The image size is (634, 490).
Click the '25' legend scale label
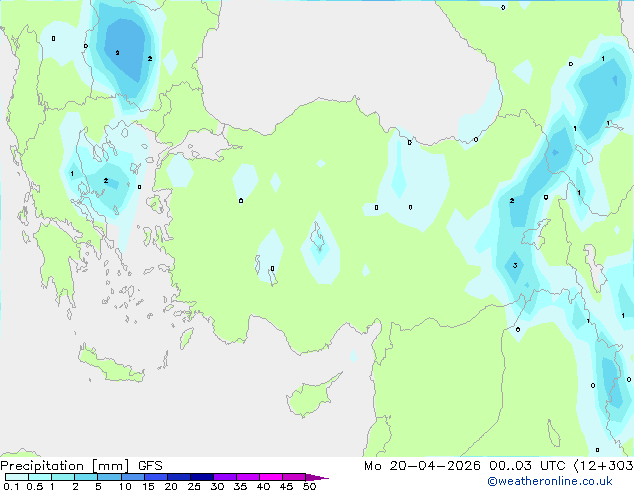coord(194,486)
